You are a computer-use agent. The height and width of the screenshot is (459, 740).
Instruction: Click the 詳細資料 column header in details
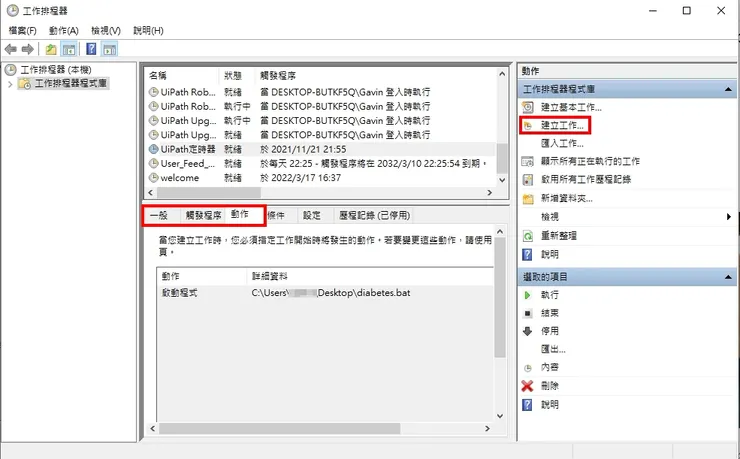370,276
